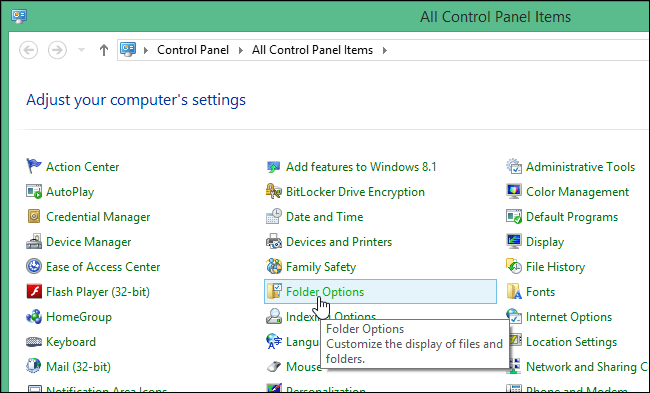Click the Language icon
This screenshot has width=650, height=393.
[274, 342]
